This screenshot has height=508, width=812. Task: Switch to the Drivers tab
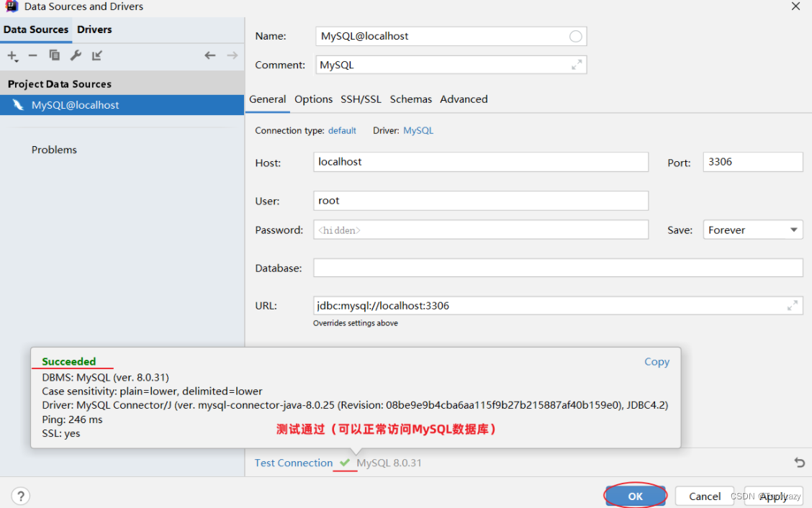pyautogui.click(x=94, y=30)
